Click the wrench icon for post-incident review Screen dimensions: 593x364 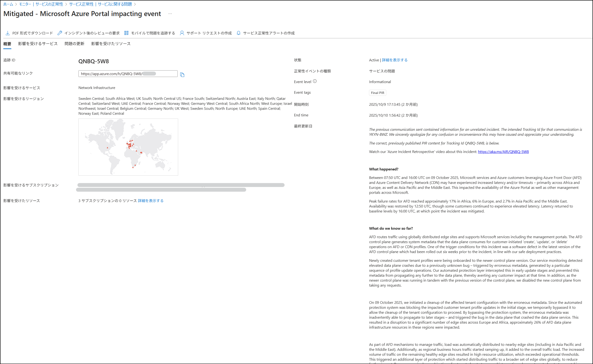(60, 33)
